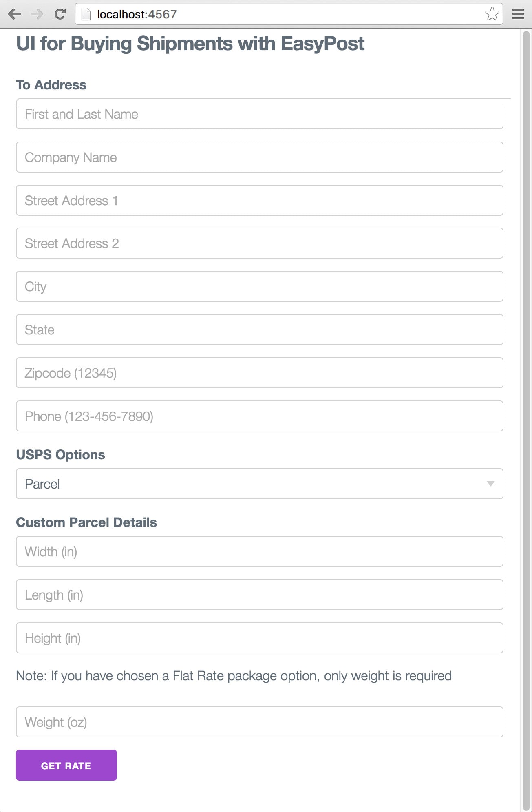Open the browser hamburger menu
This screenshot has height=812, width=532.
pyautogui.click(x=518, y=14)
